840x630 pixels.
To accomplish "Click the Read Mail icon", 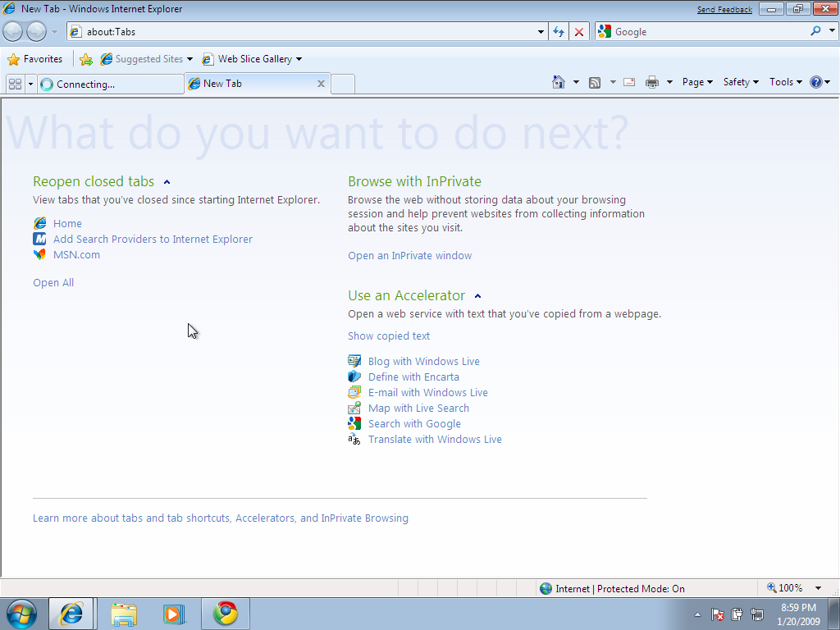I will [629, 82].
